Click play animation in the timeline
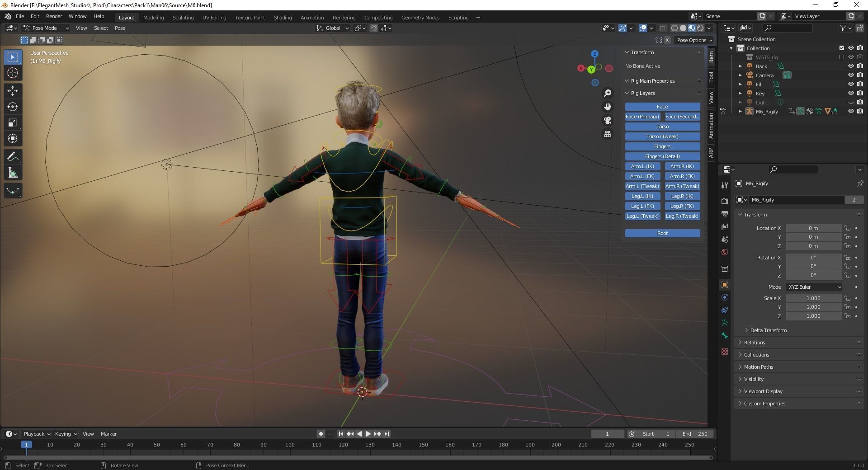 click(x=368, y=434)
